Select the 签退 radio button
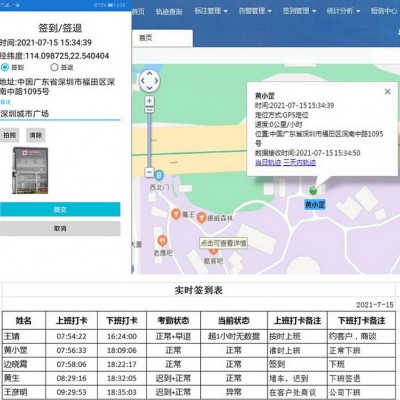400x400 pixels. 54,67
